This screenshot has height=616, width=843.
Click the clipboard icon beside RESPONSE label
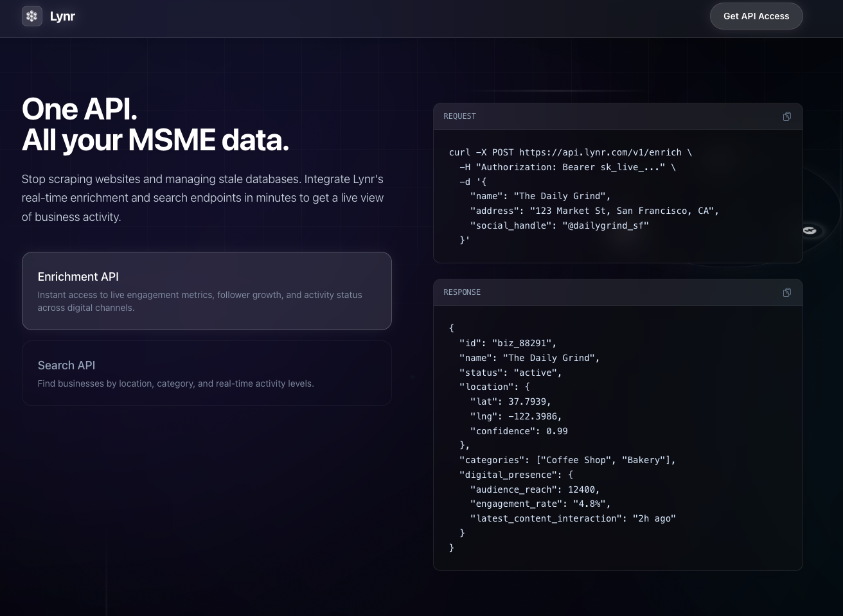pos(786,292)
